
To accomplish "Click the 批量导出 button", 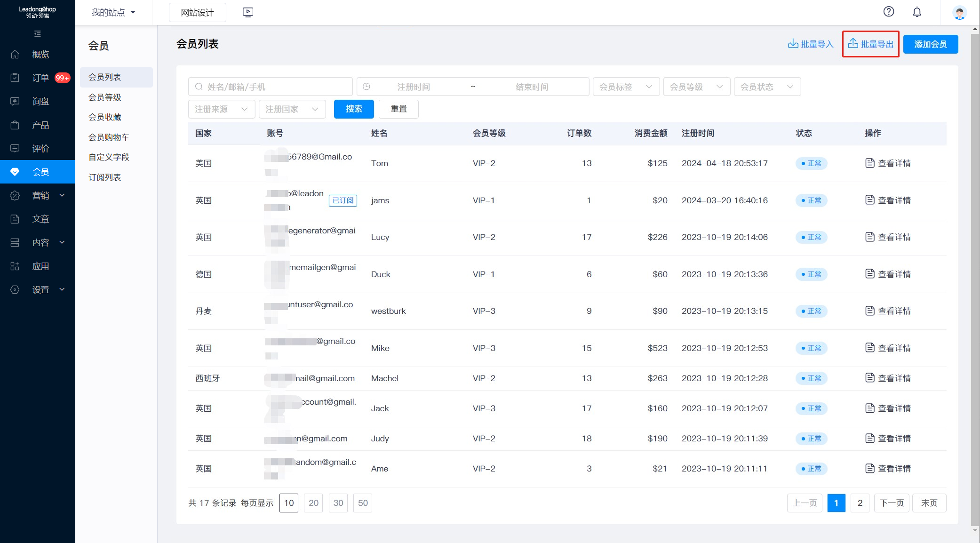I will (x=870, y=44).
